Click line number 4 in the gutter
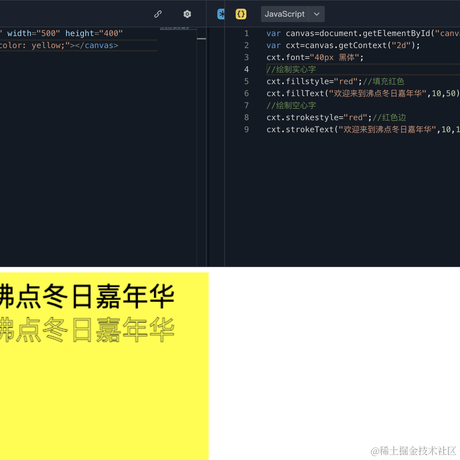The height and width of the screenshot is (460, 460). tap(246, 69)
